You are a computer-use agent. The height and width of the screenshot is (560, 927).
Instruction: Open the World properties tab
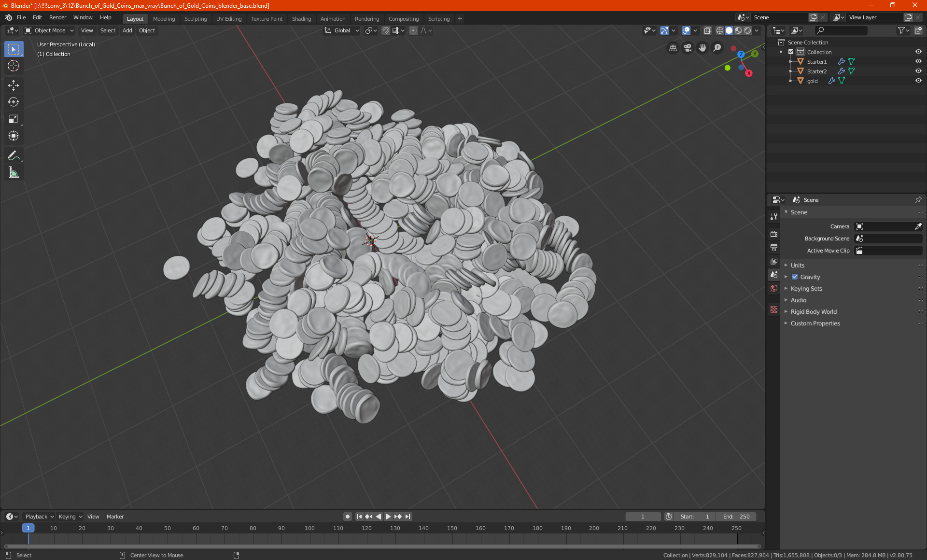774,288
